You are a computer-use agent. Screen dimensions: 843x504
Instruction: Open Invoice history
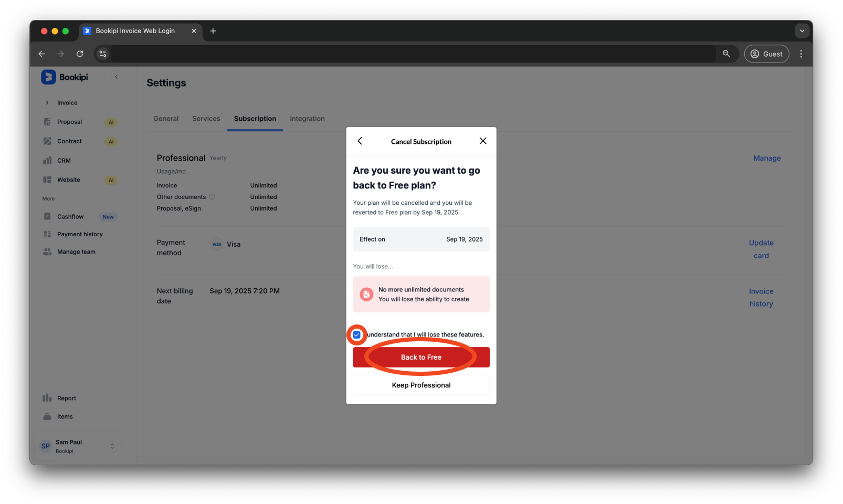click(761, 297)
